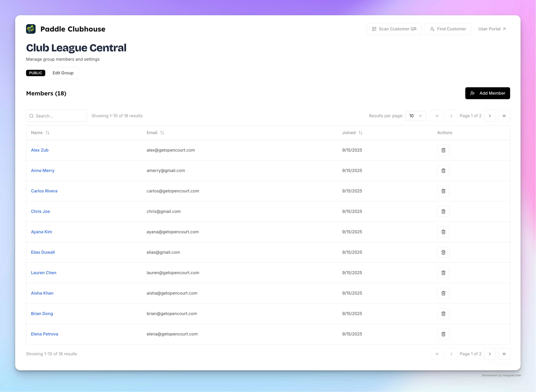
Task: Open Brian Dong profile link
Action: [42, 313]
